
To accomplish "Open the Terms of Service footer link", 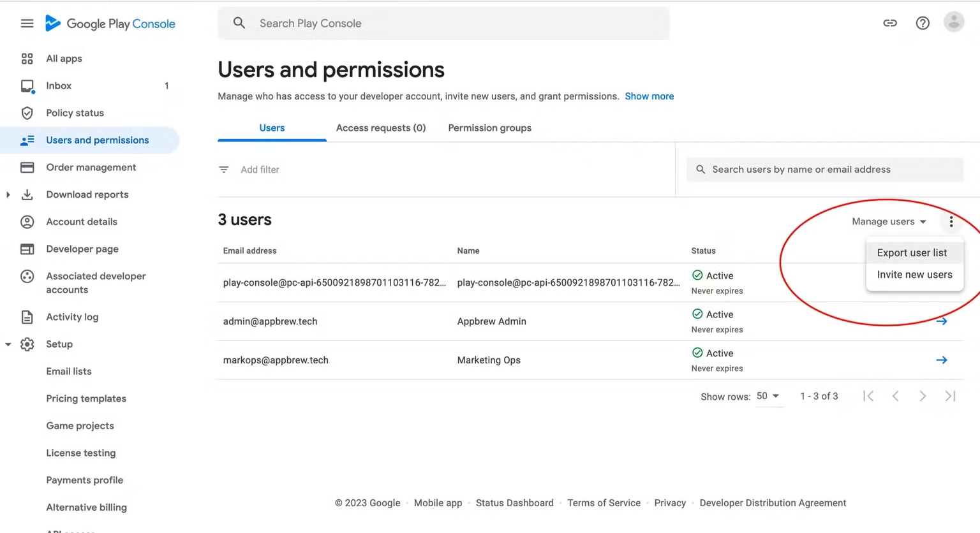I will tap(604, 503).
